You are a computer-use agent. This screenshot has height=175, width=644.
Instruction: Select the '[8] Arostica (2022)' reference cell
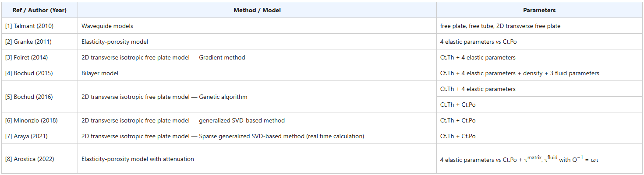[x=40, y=159]
